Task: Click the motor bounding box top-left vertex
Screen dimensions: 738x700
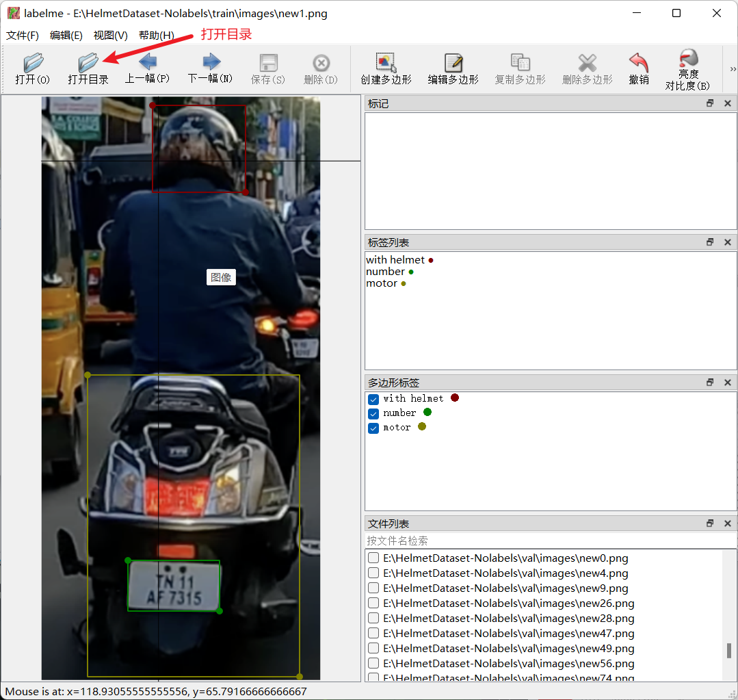Action: pos(88,375)
